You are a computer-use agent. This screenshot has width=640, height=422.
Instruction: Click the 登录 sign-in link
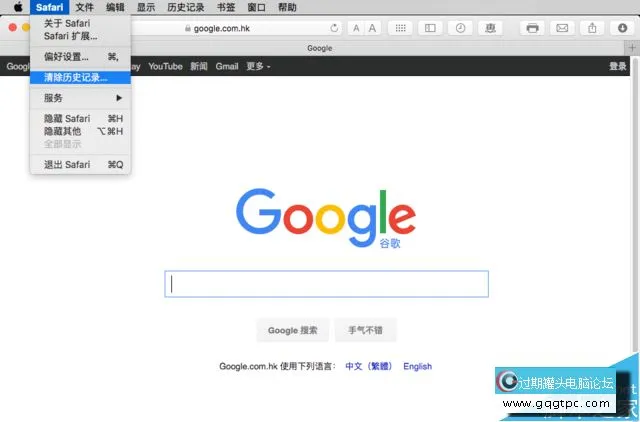tap(618, 66)
